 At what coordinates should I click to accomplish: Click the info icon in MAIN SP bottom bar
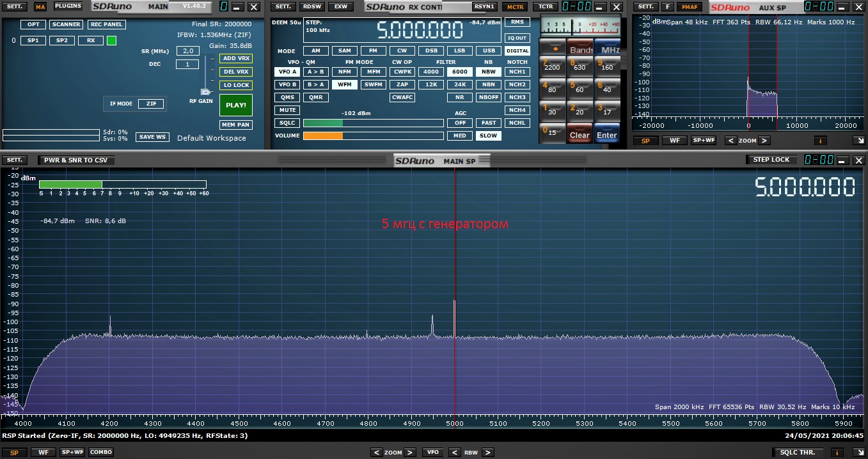click(837, 452)
